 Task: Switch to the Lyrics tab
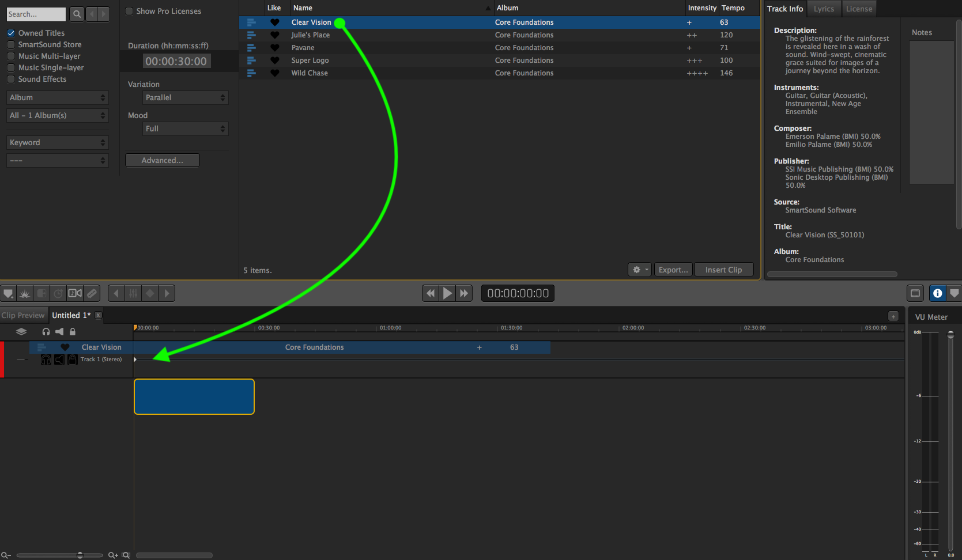coord(824,9)
